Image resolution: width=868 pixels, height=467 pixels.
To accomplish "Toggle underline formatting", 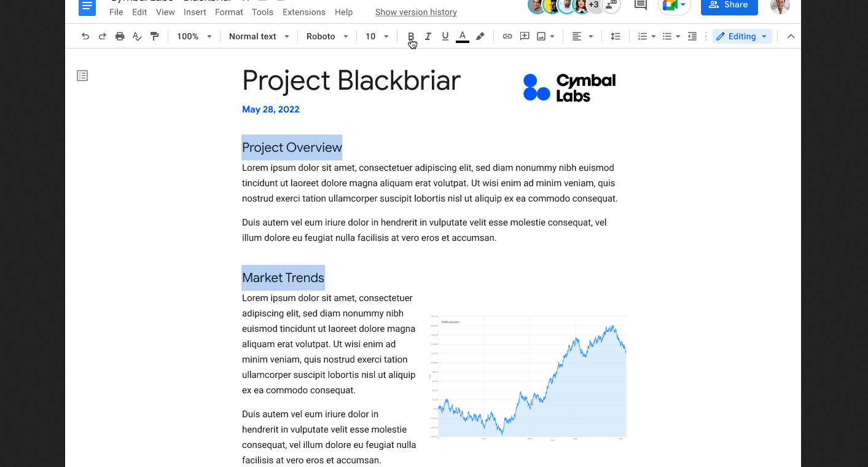I will [x=445, y=36].
